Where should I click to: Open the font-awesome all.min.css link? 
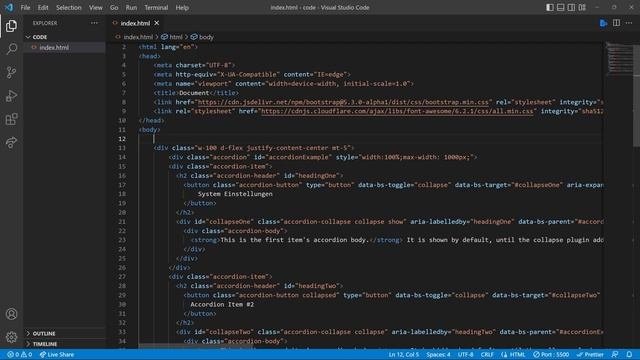[x=397, y=111]
